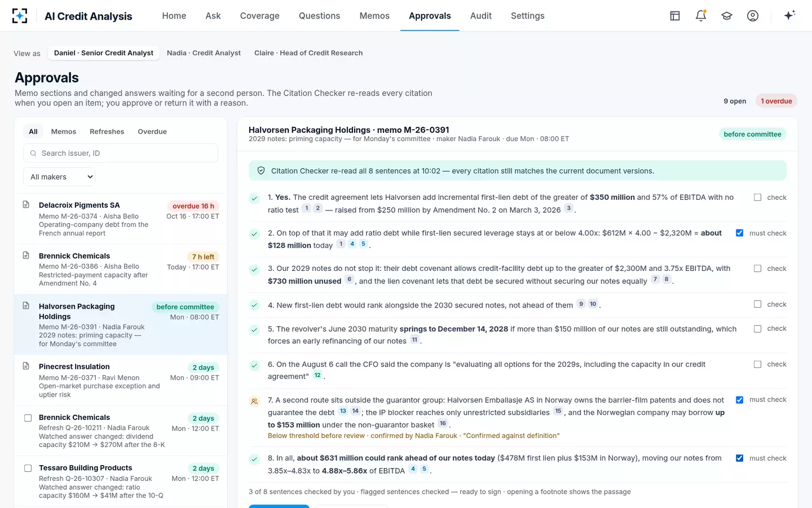This screenshot has width=812, height=508.
Task: View as Daniel · Senior Credit Analyst
Action: [x=104, y=53]
